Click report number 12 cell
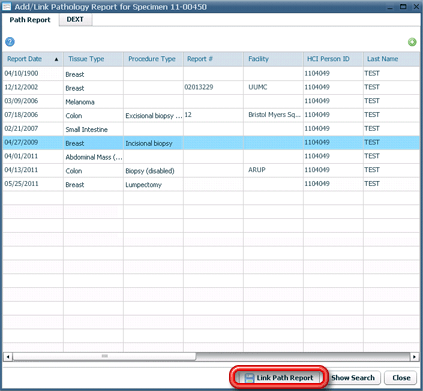Image resolution: width=423 pixels, height=391 pixels. coord(213,115)
